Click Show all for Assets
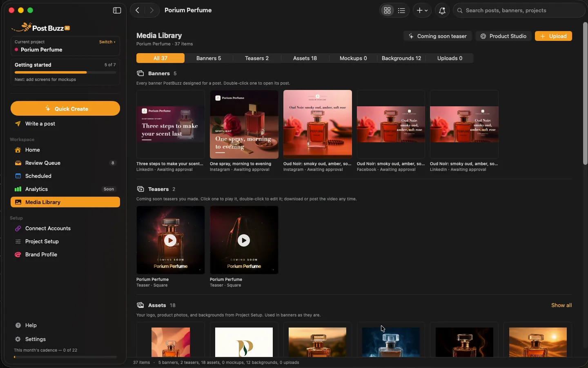This screenshot has width=588, height=368. pyautogui.click(x=561, y=305)
